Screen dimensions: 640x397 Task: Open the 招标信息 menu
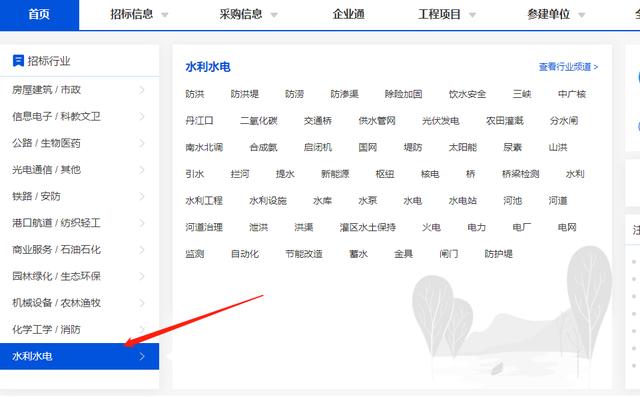click(x=131, y=14)
